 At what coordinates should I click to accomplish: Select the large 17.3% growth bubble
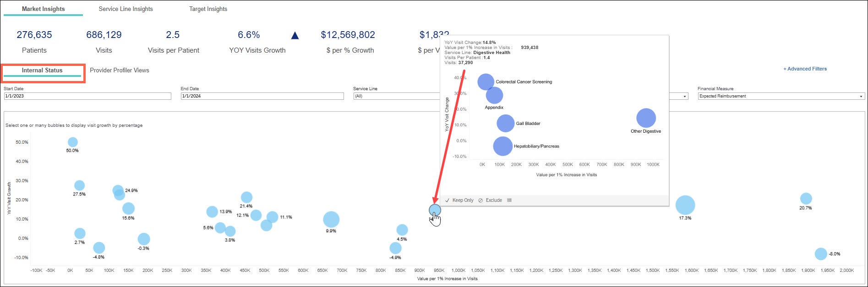coord(685,205)
